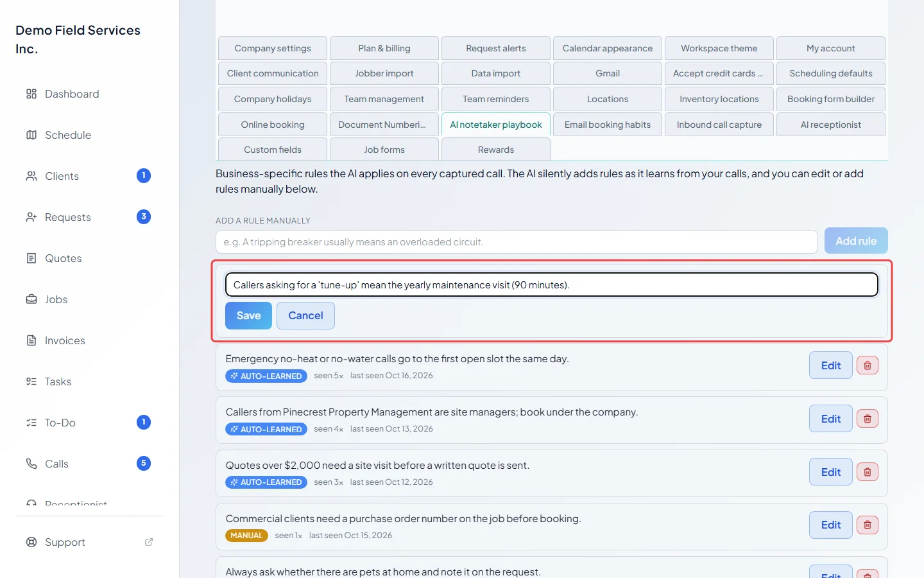
Task: Click the Invoices file icon
Action: point(31,340)
